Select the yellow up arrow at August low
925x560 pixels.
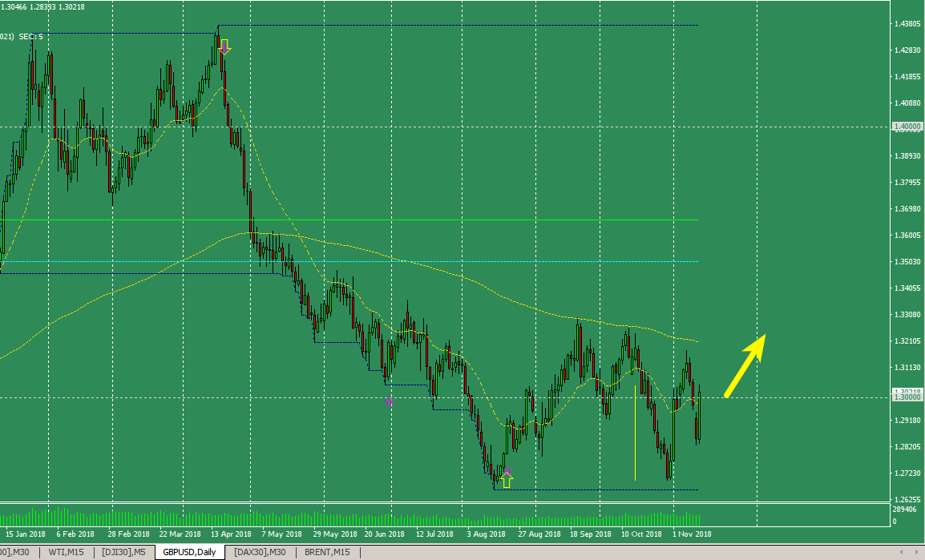coord(507,478)
